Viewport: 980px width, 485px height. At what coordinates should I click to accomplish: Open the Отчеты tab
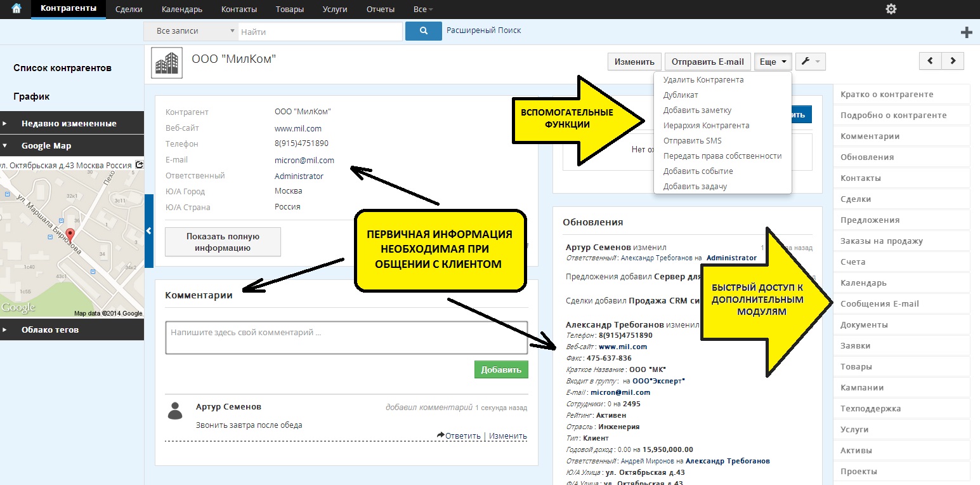click(x=381, y=10)
